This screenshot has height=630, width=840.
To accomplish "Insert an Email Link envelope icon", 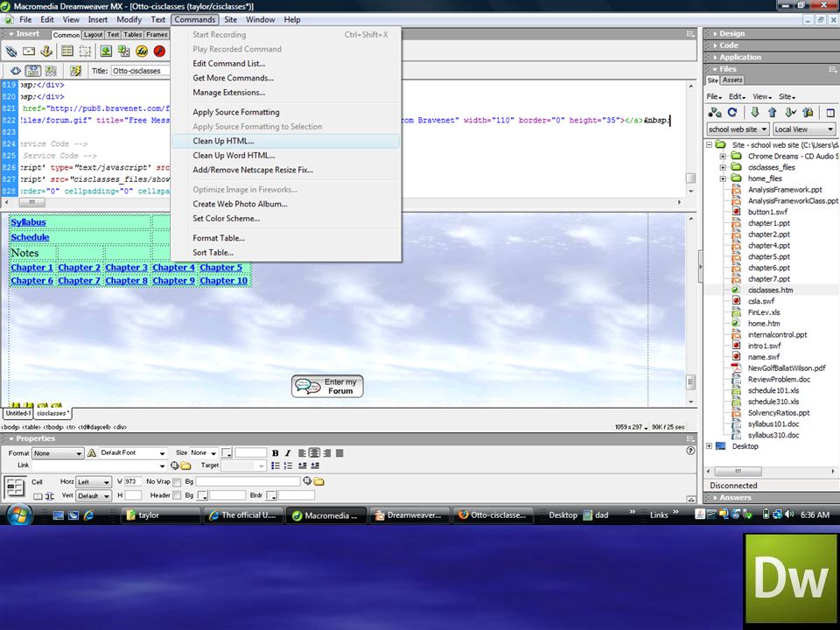I will point(29,52).
